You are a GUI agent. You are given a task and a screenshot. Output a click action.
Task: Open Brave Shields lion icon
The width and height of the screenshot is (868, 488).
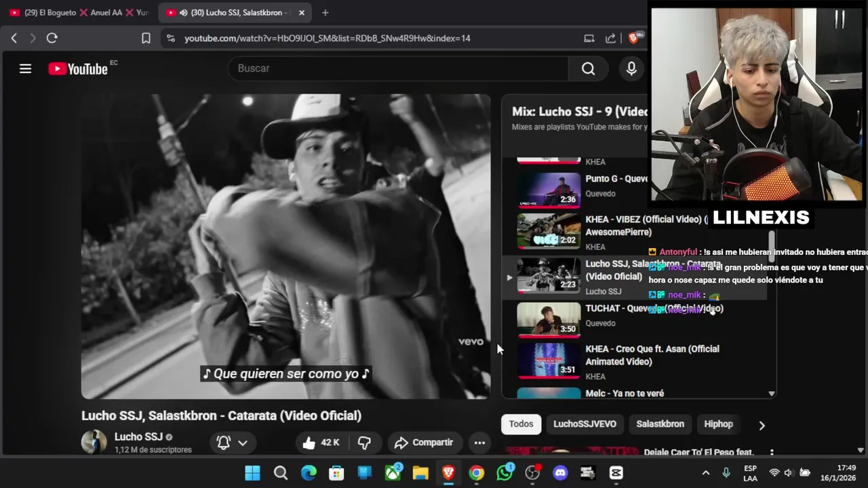(x=633, y=38)
